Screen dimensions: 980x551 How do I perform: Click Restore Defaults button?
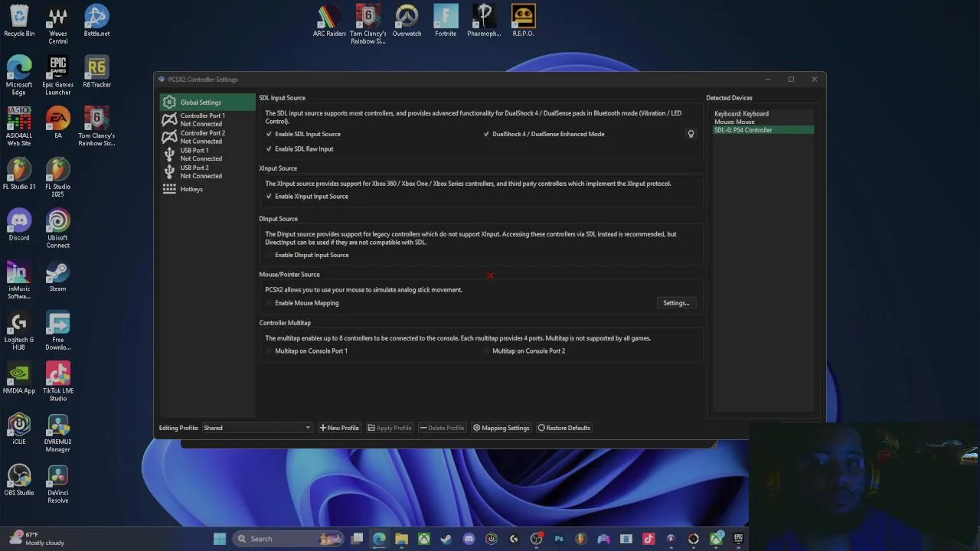pos(564,428)
